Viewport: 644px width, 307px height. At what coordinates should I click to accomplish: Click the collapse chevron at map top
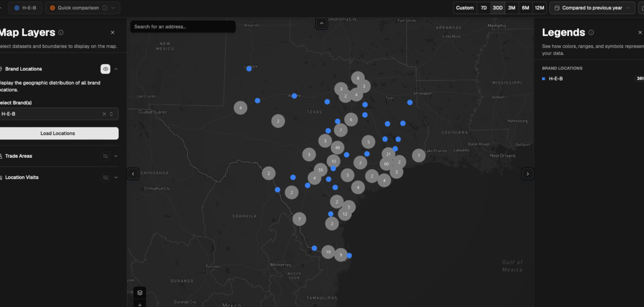(x=322, y=23)
